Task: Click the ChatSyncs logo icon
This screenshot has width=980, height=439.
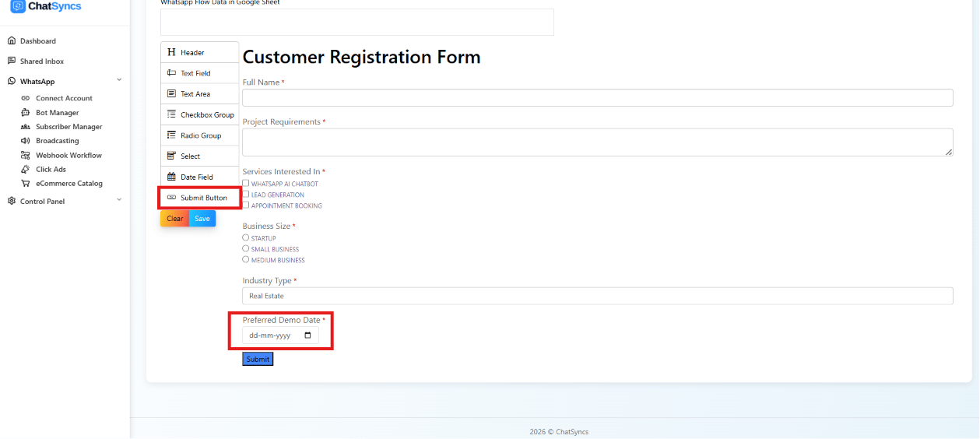Action: (x=18, y=6)
